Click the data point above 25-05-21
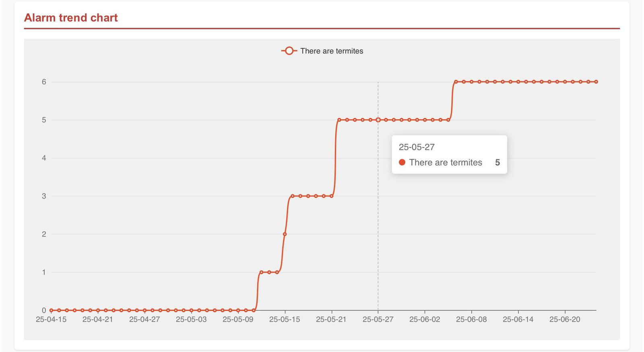The width and height of the screenshot is (644, 352). coord(331,196)
